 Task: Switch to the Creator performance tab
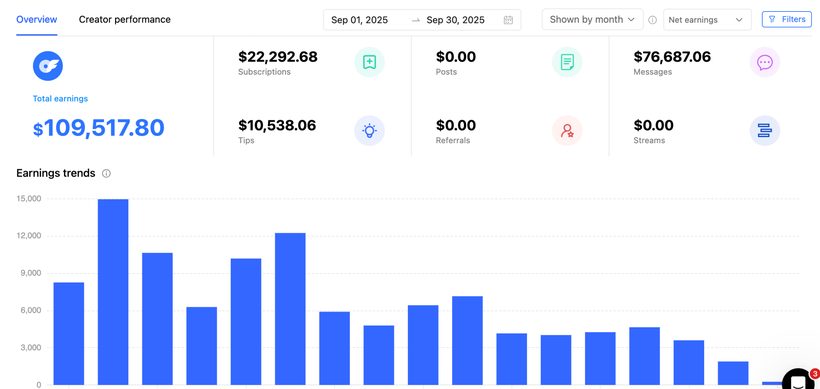tap(124, 19)
